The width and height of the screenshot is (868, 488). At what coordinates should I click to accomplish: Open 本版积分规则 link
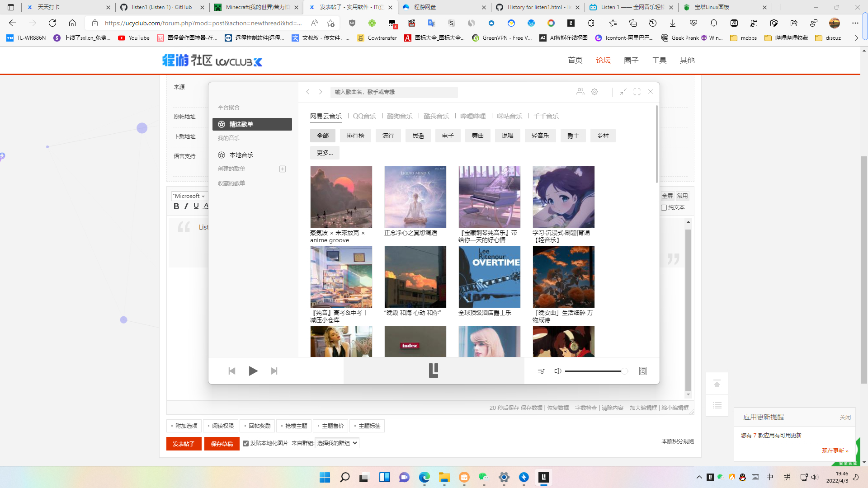(678, 441)
